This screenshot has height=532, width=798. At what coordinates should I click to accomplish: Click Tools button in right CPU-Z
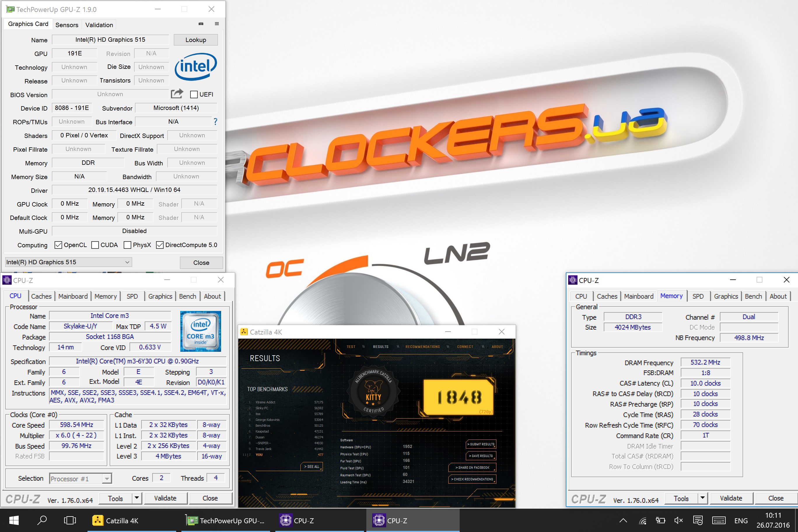681,498
